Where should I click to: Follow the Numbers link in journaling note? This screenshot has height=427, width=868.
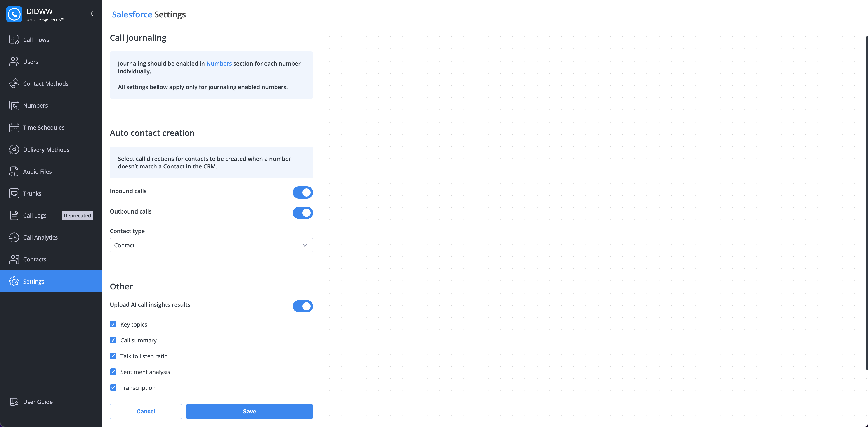coord(219,63)
